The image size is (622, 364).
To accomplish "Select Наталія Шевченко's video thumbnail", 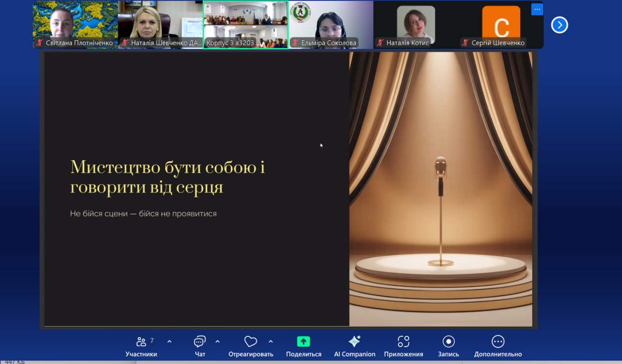I will pyautogui.click(x=160, y=24).
